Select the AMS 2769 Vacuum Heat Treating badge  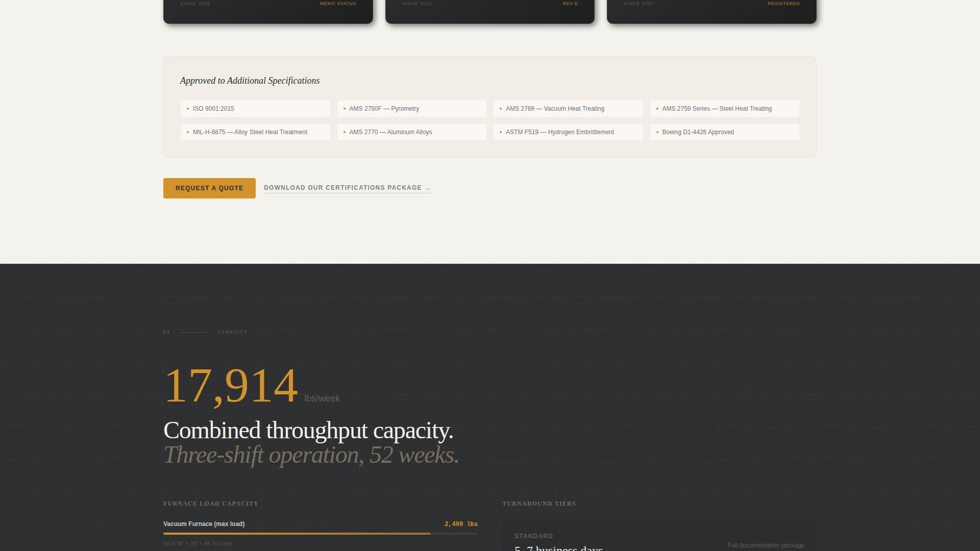tap(568, 109)
